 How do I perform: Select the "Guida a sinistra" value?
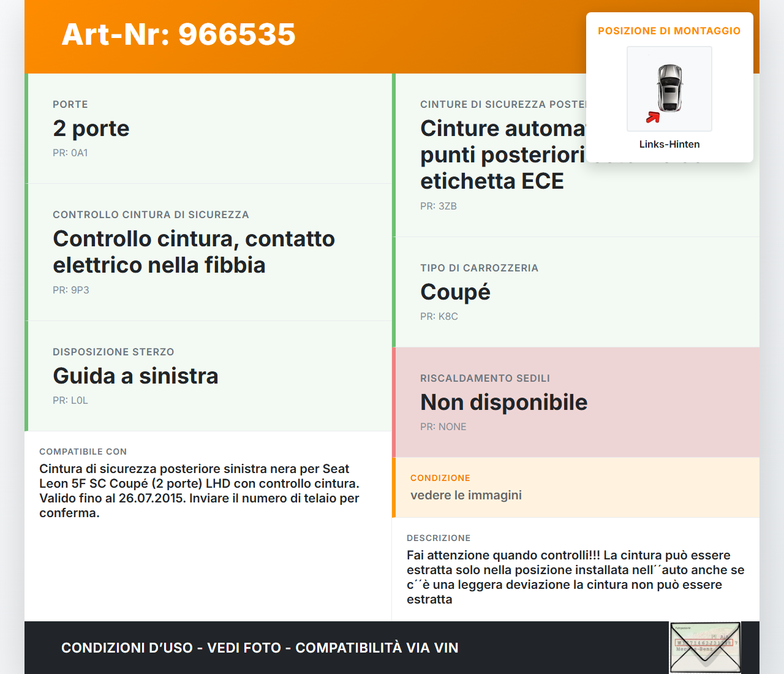[135, 376]
